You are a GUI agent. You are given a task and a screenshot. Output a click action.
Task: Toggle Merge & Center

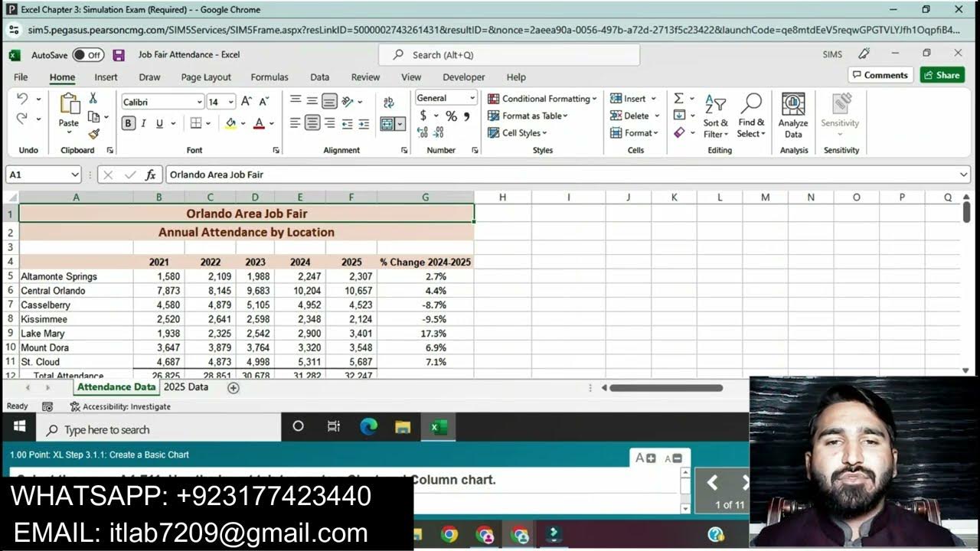point(387,124)
